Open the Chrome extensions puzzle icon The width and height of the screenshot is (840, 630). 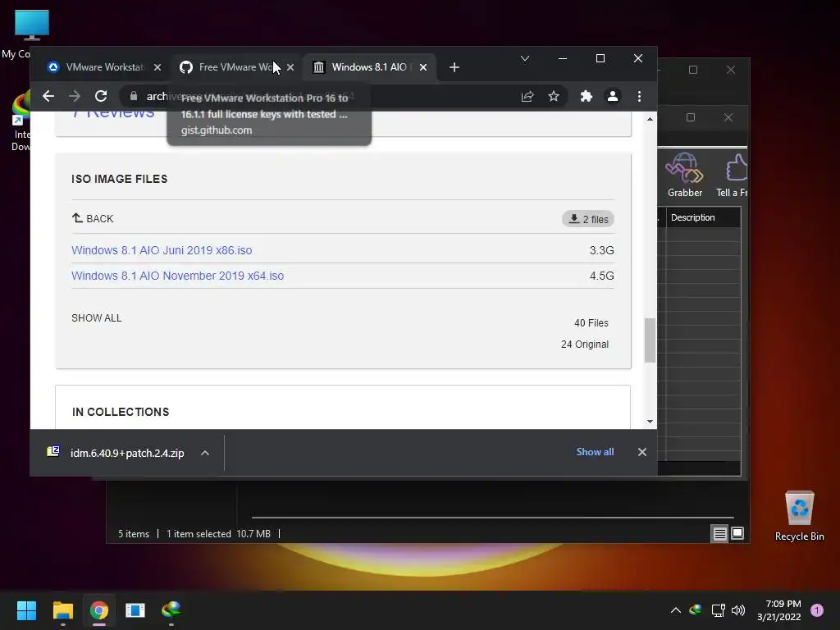point(586,96)
